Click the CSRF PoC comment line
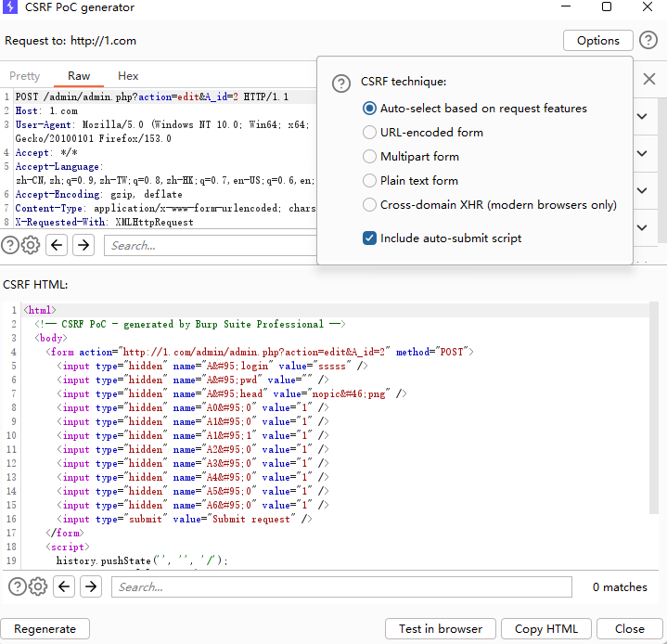The image size is (667, 644). pos(190,325)
